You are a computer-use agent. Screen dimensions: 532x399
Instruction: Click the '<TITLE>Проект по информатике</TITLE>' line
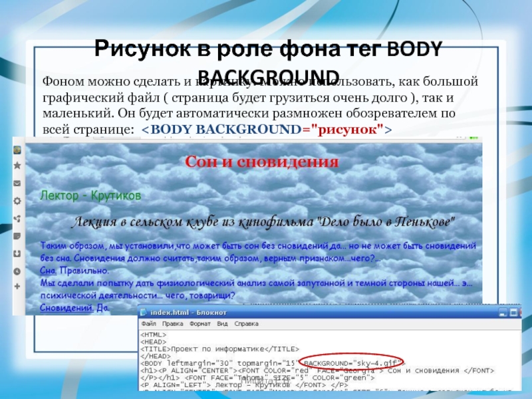(x=220, y=349)
